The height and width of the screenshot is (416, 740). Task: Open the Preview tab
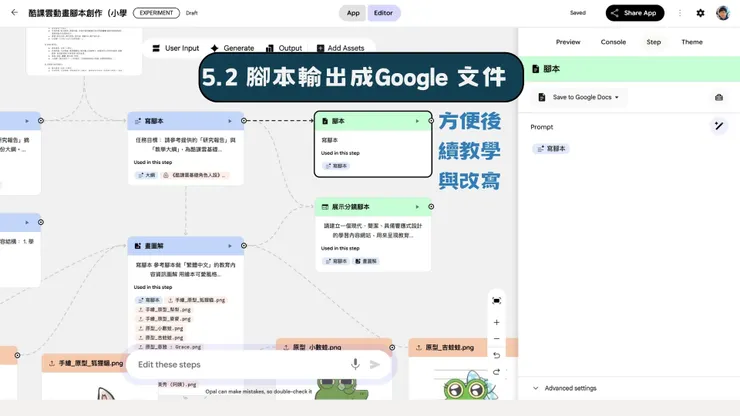[x=568, y=42]
